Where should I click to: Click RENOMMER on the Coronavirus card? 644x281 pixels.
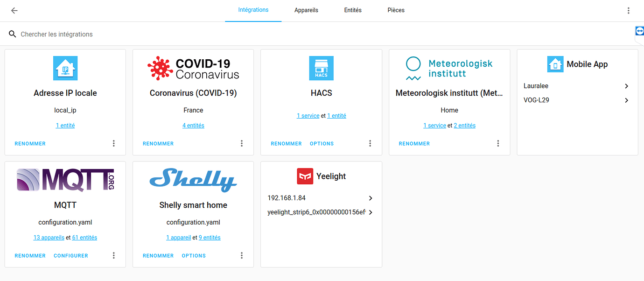click(158, 144)
